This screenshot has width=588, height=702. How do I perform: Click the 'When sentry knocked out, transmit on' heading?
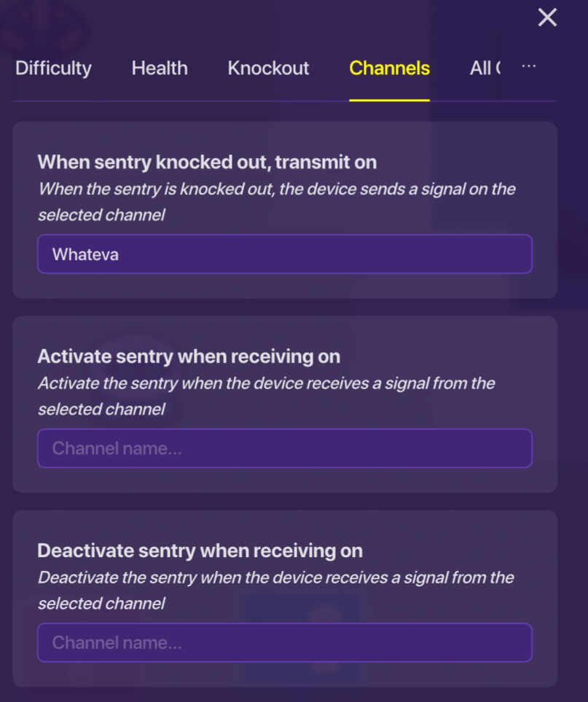207,162
